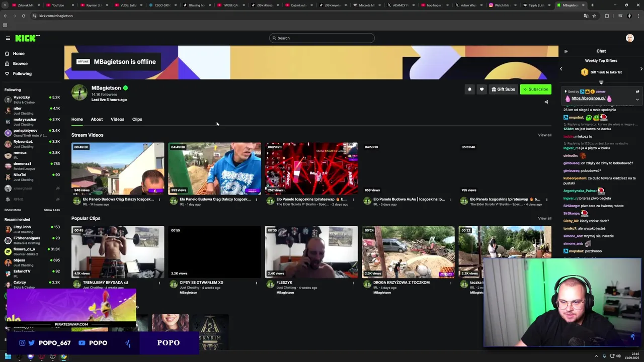Open the browser extensions puzzle icon
The image size is (644, 362).
[607, 16]
